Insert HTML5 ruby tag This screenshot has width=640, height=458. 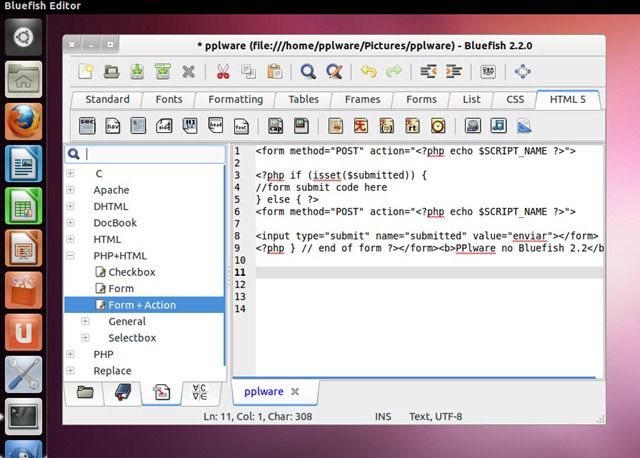(361, 126)
